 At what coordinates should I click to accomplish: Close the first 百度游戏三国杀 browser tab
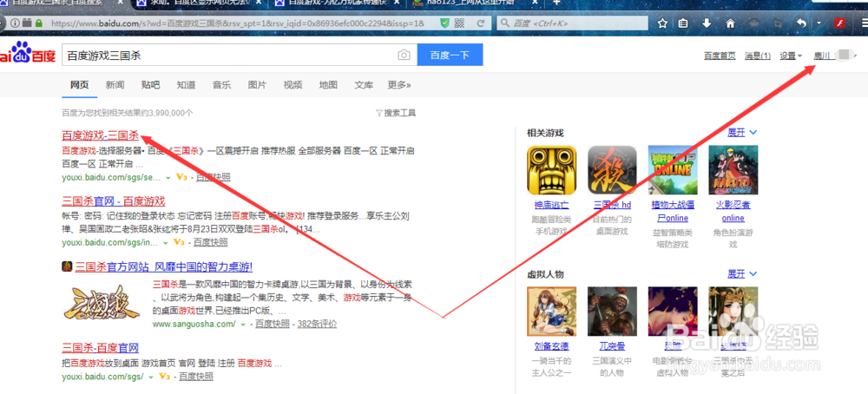[122, 3]
